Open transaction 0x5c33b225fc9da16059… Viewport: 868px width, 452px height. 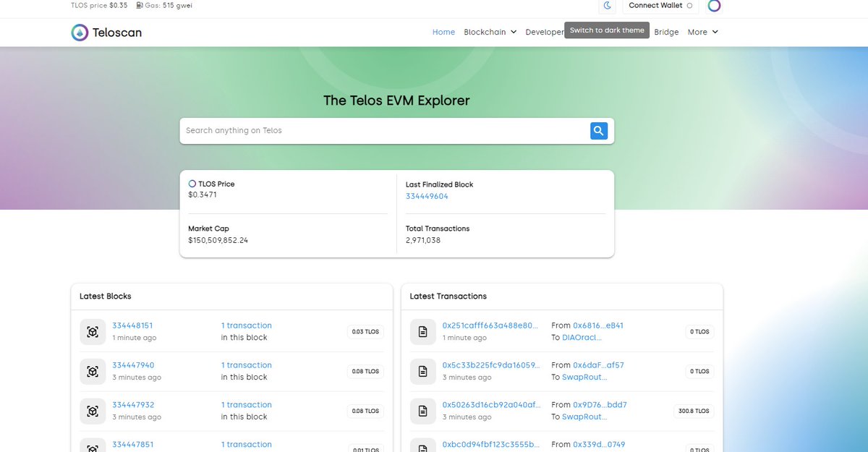pos(491,365)
